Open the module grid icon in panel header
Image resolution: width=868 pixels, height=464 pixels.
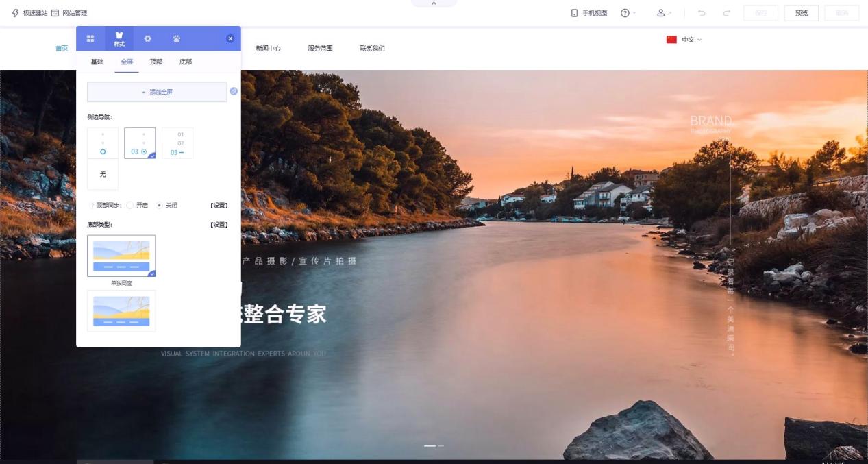(x=90, y=39)
